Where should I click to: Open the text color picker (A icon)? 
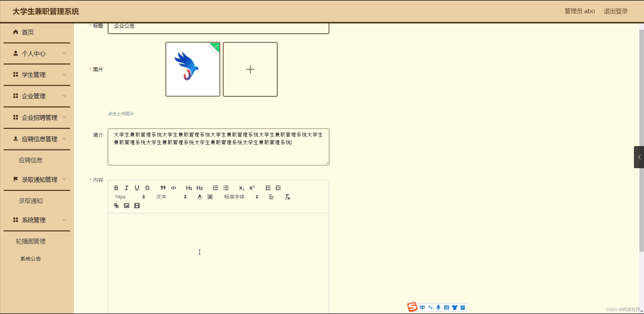[x=199, y=197]
